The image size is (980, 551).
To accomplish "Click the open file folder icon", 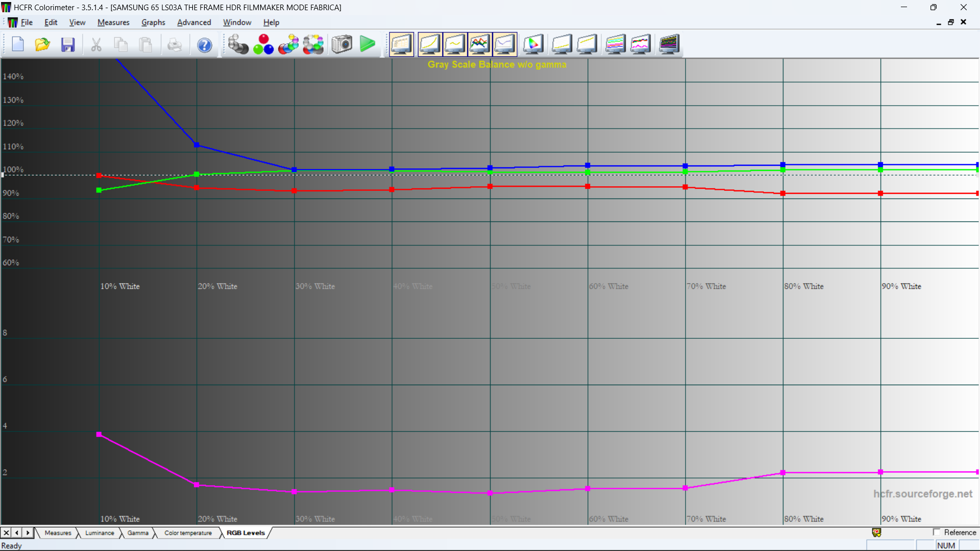I will coord(42,44).
